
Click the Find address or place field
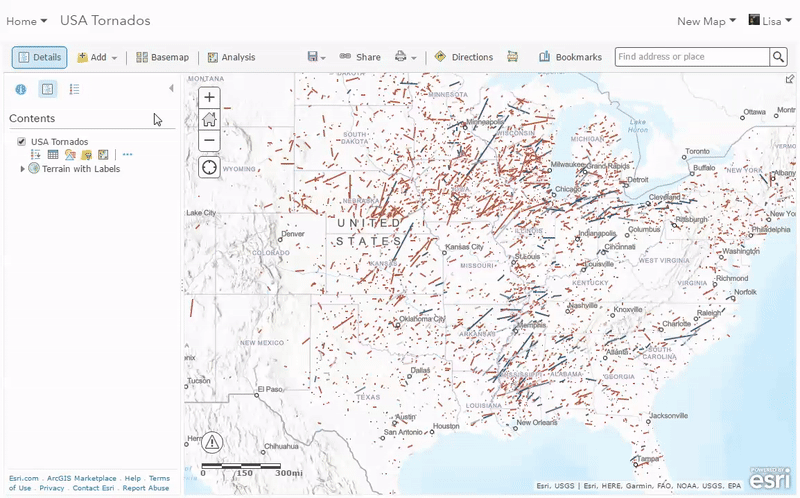[x=691, y=57]
